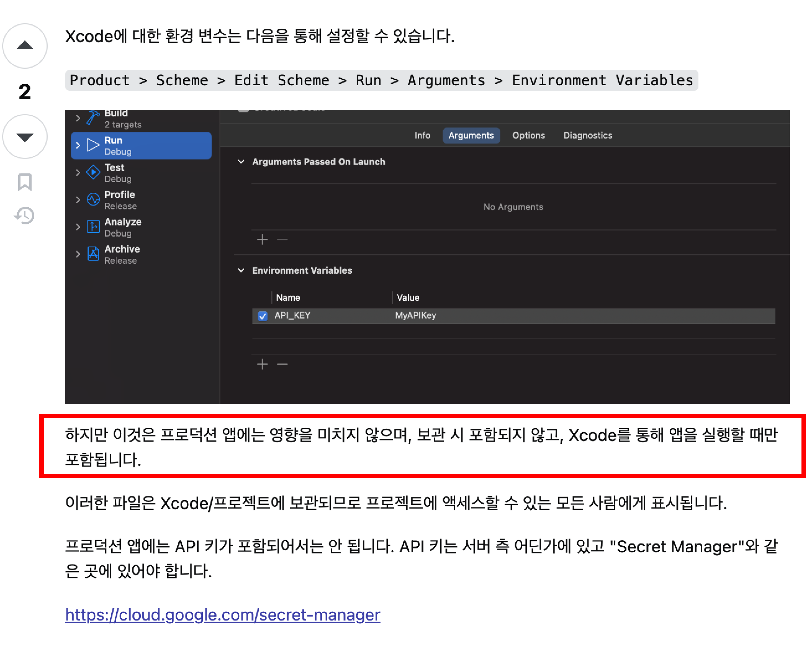Add a new environment variable with plus
The width and height of the screenshot is (812, 646).
click(262, 364)
